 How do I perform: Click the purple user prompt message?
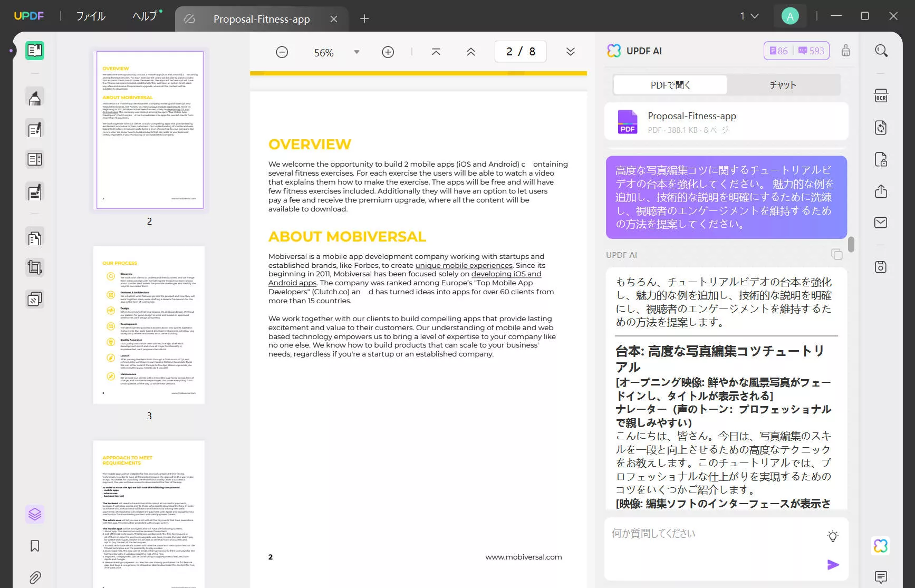[726, 197]
